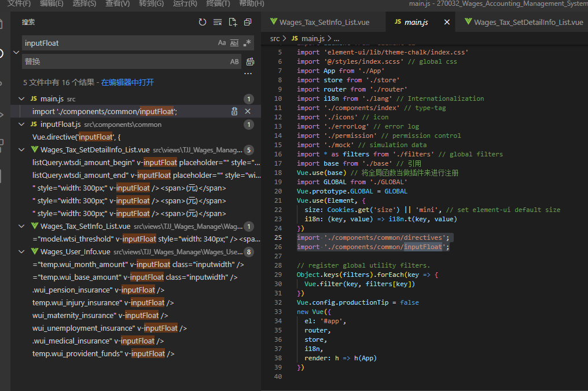This screenshot has width=588, height=391.
Task: Collapse all search result groups
Action: (x=248, y=22)
